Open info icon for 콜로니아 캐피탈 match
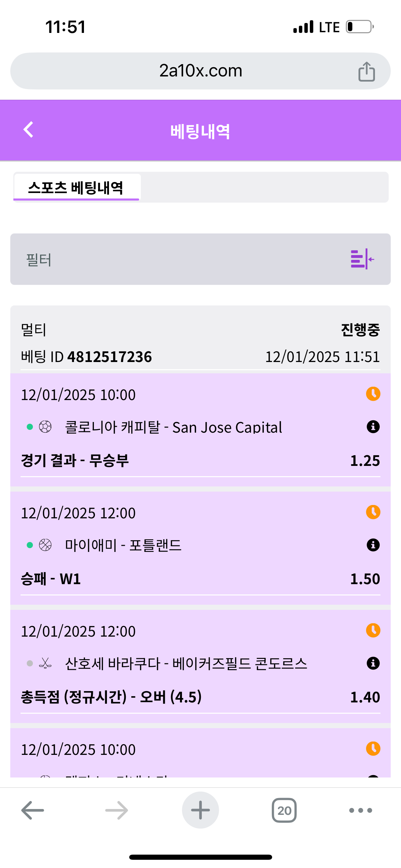 pyautogui.click(x=373, y=427)
